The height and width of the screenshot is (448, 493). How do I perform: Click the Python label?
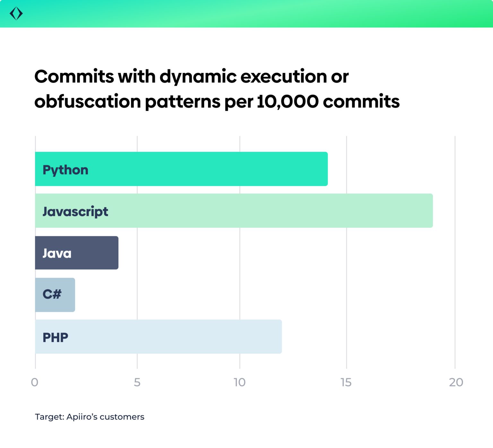tap(65, 170)
